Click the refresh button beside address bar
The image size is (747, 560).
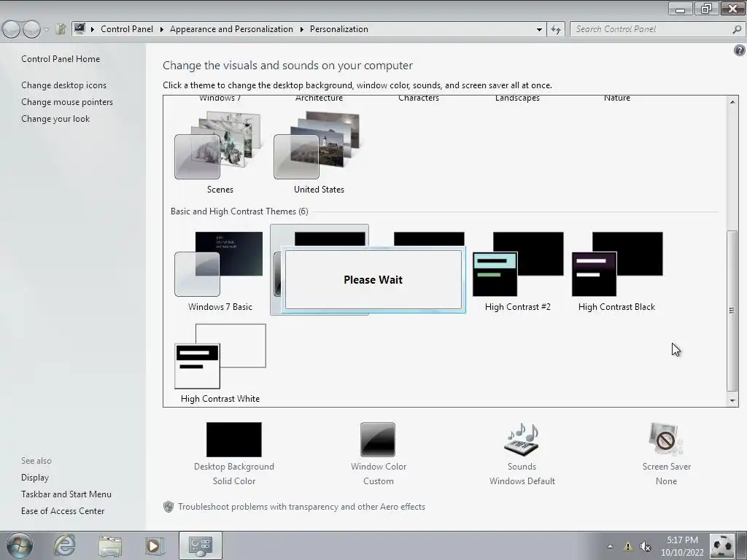pyautogui.click(x=555, y=29)
